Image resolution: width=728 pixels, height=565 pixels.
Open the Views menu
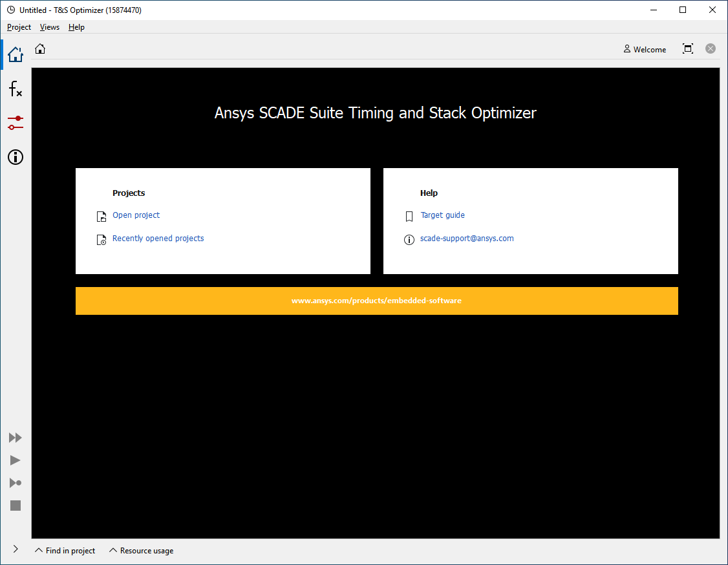coord(50,27)
